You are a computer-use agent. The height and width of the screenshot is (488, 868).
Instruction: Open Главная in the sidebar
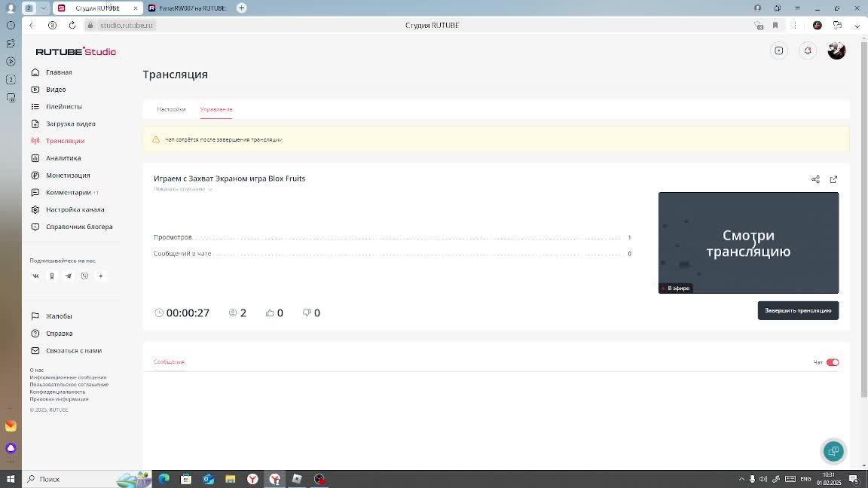click(59, 72)
